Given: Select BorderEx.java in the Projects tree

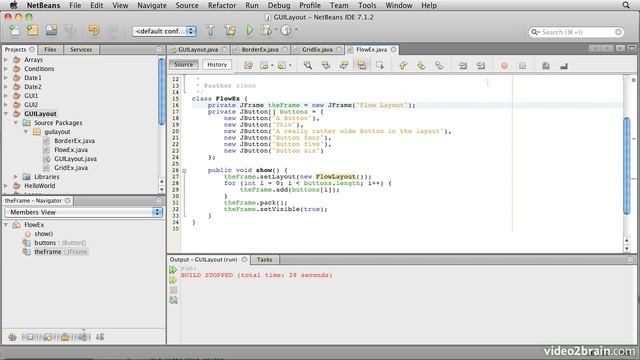Looking at the screenshot, I should click(x=74, y=140).
